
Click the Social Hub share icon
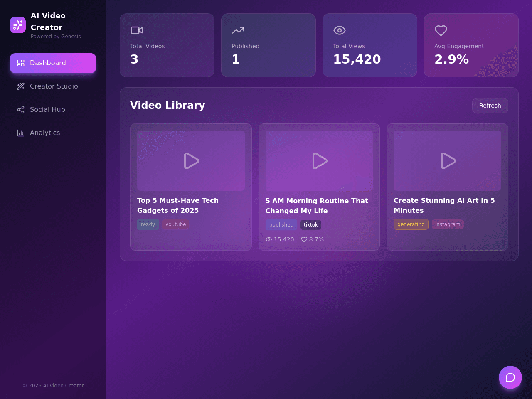point(21,110)
